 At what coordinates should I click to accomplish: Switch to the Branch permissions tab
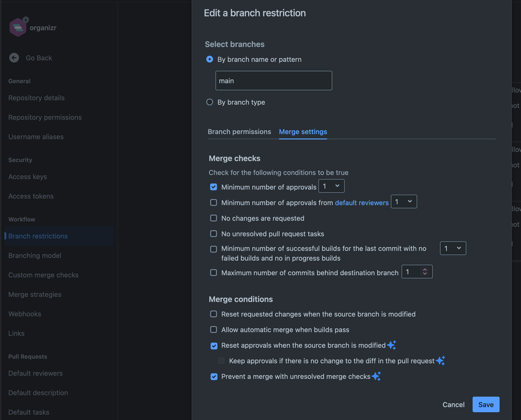239,131
